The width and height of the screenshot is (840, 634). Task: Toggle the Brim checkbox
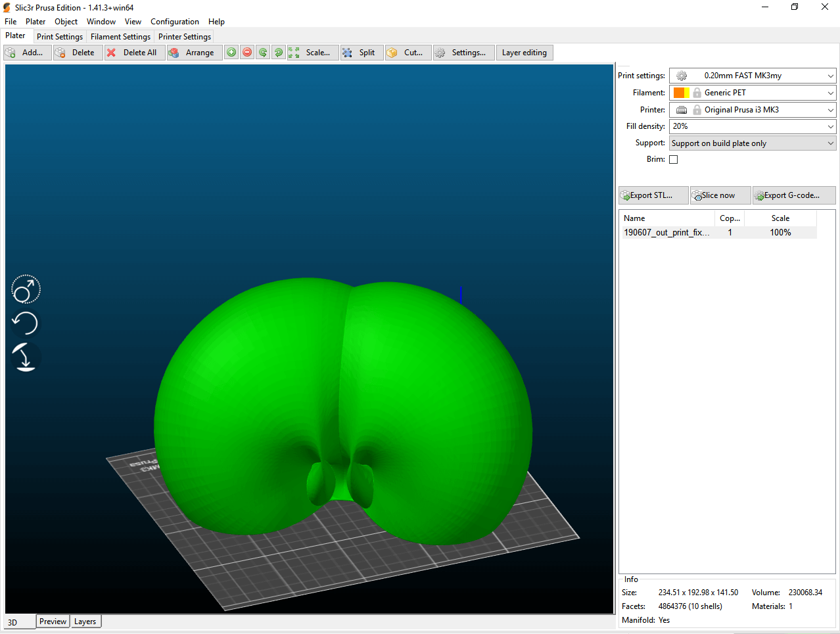[x=673, y=159]
